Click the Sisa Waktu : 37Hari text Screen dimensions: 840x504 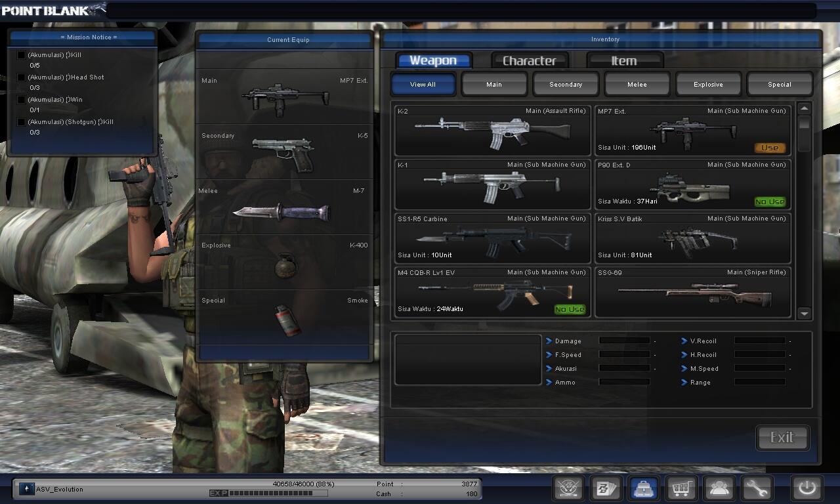627,201
